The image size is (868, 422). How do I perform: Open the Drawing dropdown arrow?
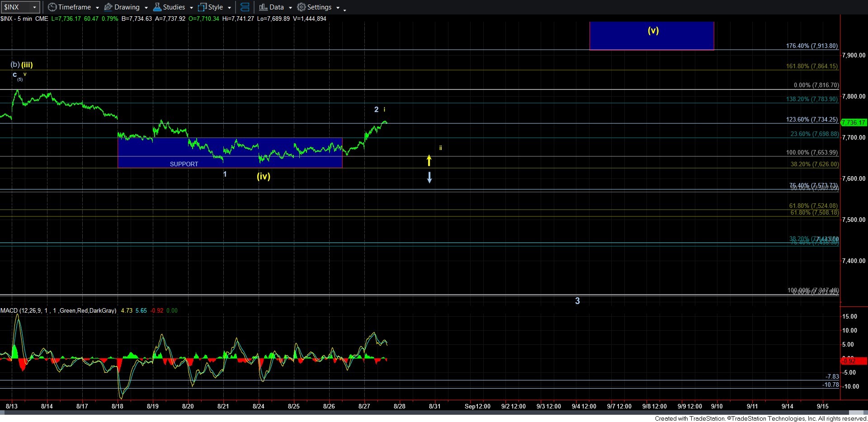click(x=146, y=8)
